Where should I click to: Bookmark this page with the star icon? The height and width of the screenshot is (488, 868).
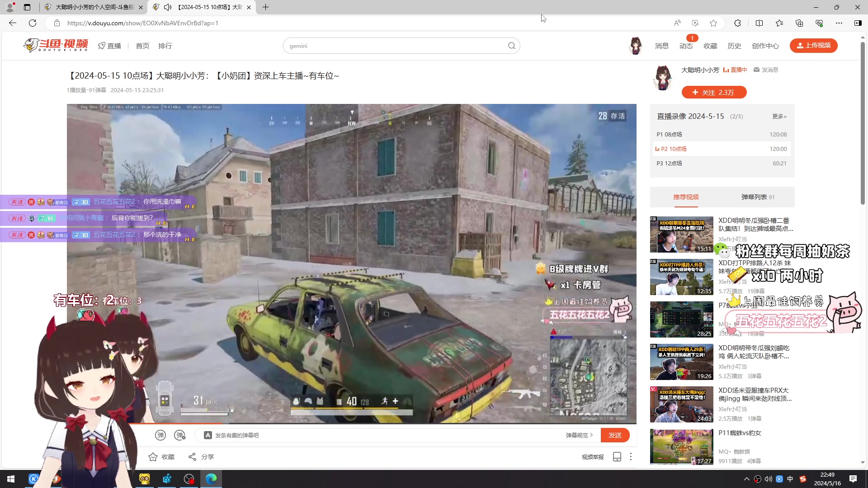(713, 23)
